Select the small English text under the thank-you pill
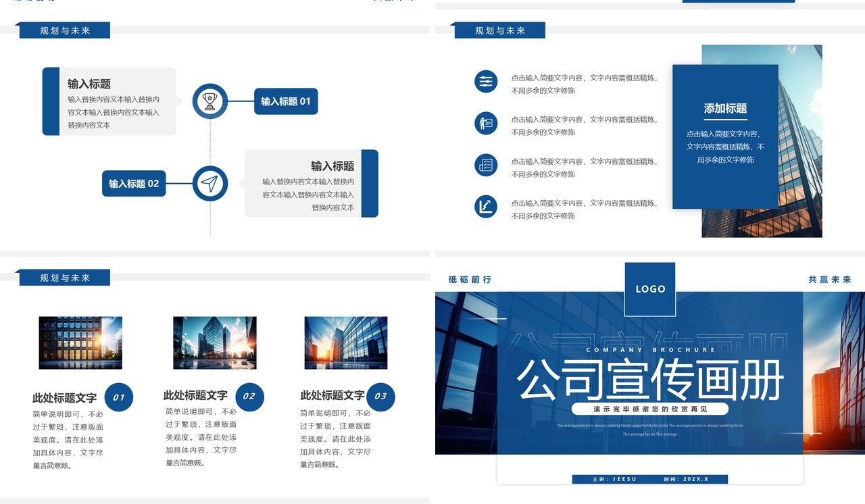This screenshot has height=504, width=865. point(650,430)
